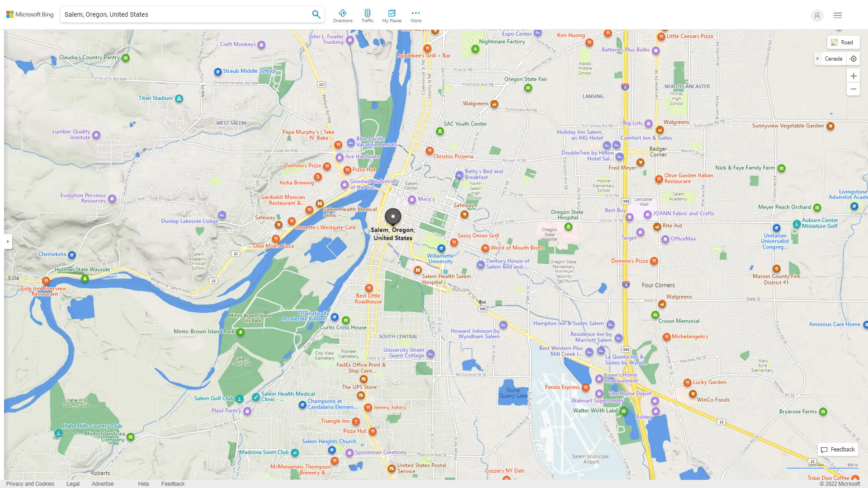Click the locate me compass icon
The width and height of the screenshot is (868, 488).
(854, 59)
